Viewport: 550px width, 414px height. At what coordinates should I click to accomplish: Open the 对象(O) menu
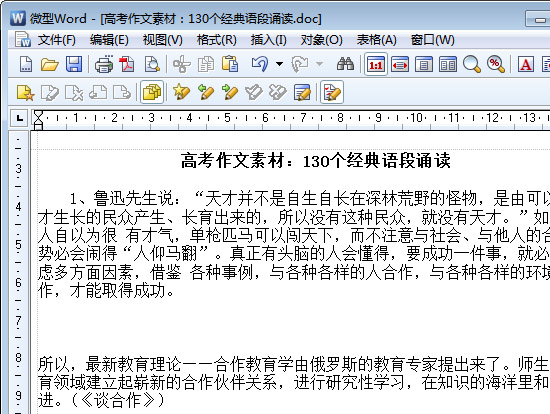click(x=322, y=40)
